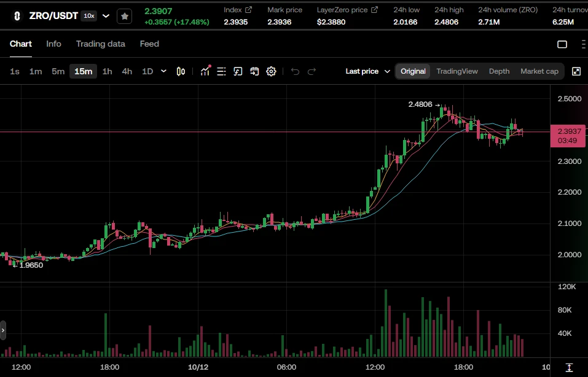Screen dimensions: 588x377
Task: Open the Last price dropdown
Action: 368,71
